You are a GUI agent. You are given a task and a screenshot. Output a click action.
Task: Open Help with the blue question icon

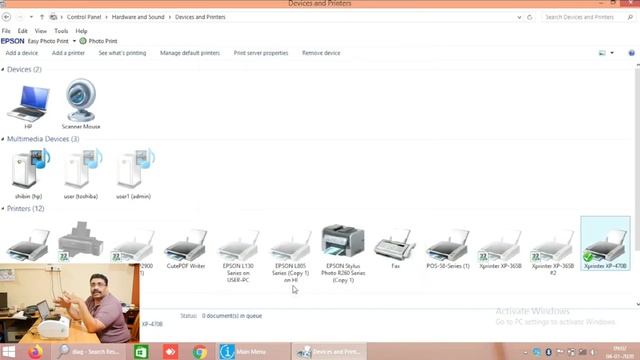point(631,53)
